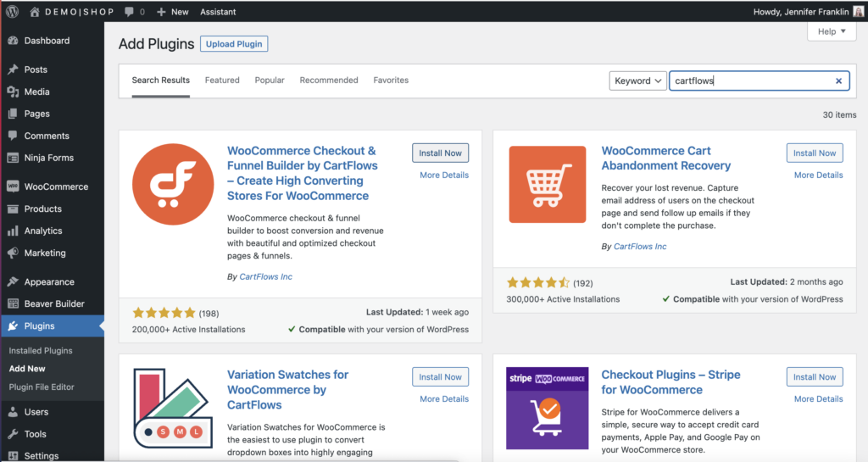Open WooCommerce Checkout & Funnel Builder title link

pos(303,173)
